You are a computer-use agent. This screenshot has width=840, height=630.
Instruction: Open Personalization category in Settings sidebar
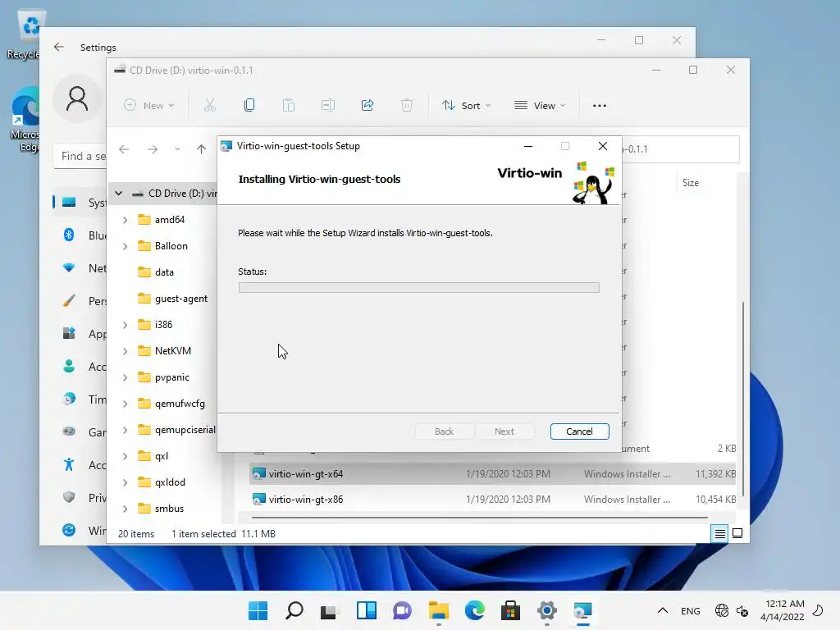pos(80,301)
